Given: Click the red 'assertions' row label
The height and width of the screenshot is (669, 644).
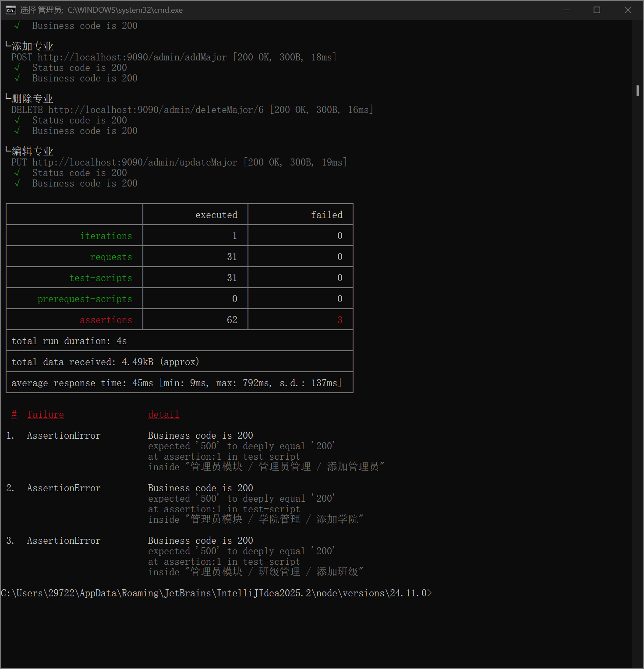Looking at the screenshot, I should (106, 320).
